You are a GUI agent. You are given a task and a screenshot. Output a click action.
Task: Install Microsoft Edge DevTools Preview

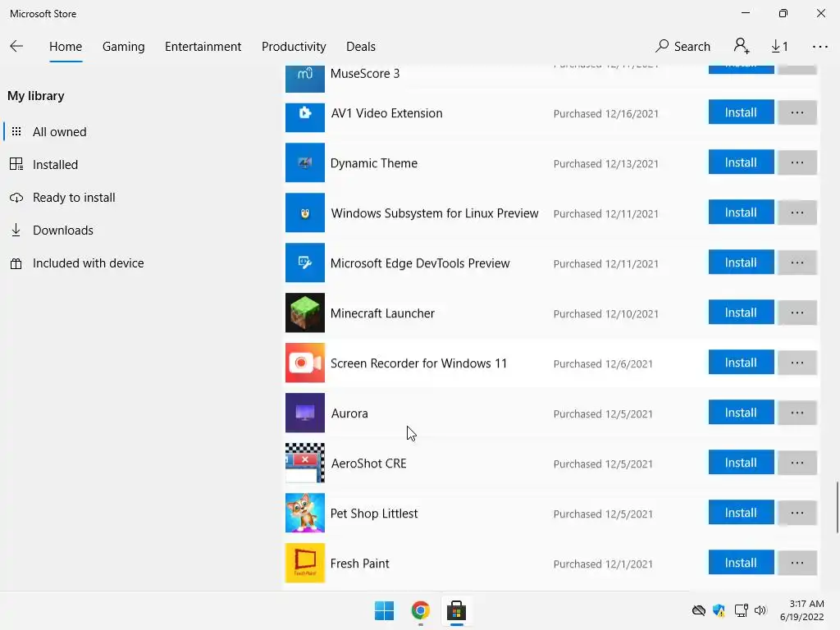point(741,262)
